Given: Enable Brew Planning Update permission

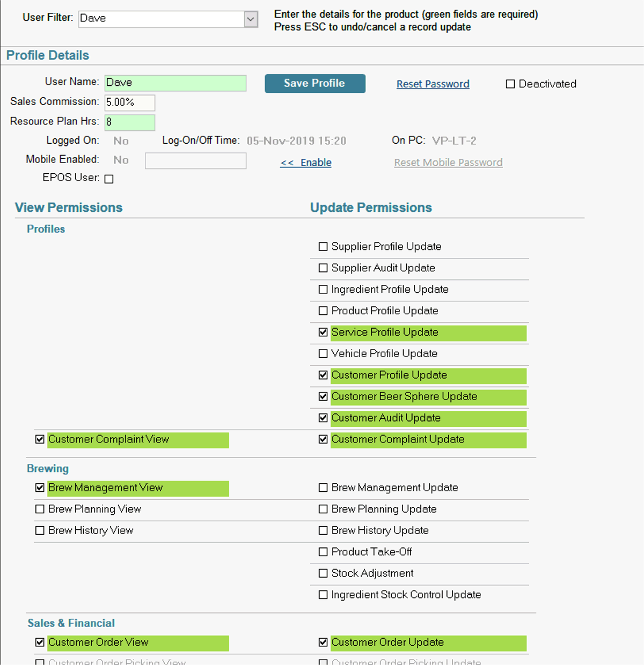Looking at the screenshot, I should click(x=323, y=509).
